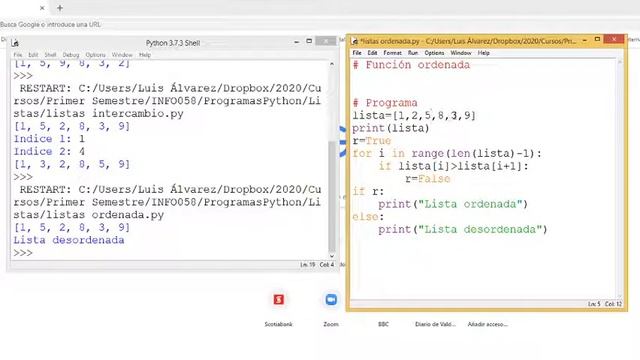Click editor window title bar icon
This screenshot has height=360, width=640.
pos(355,41)
